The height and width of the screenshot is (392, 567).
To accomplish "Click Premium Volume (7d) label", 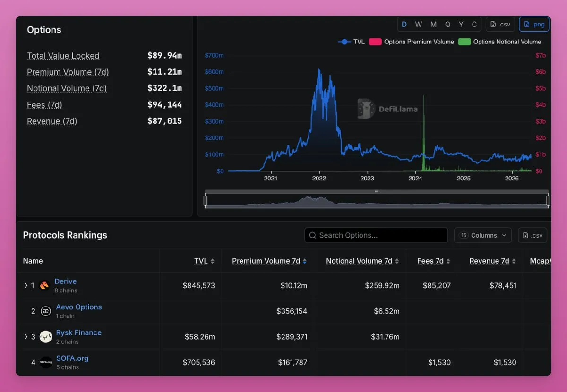I will click(68, 72).
